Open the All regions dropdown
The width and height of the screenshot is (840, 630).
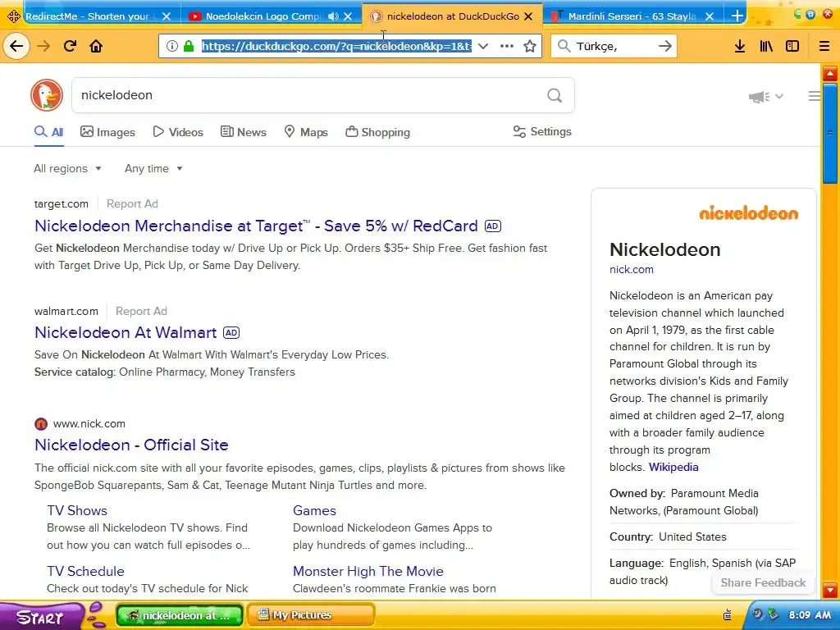(x=67, y=169)
